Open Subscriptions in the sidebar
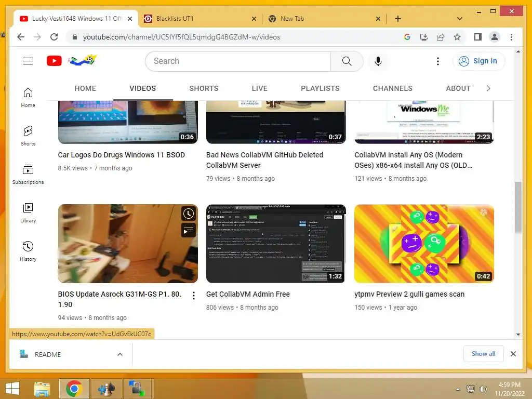532x399 pixels. point(28,175)
